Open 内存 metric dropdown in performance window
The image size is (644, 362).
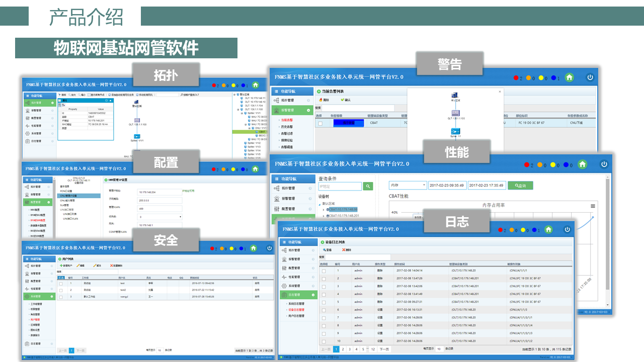coord(408,186)
